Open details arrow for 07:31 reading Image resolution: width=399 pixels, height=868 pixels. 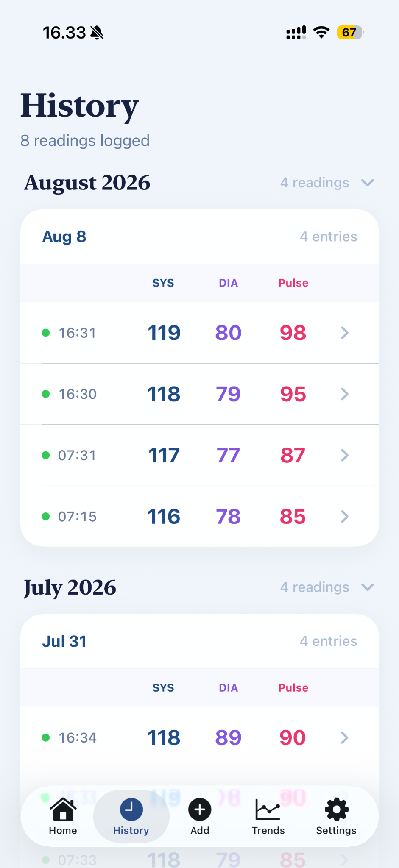click(345, 455)
